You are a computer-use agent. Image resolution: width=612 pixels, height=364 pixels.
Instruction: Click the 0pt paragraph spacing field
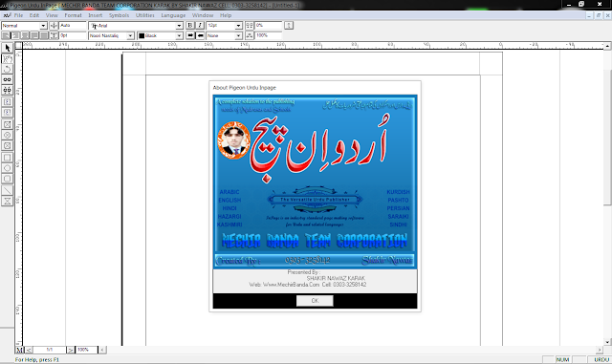pyautogui.click(x=73, y=35)
